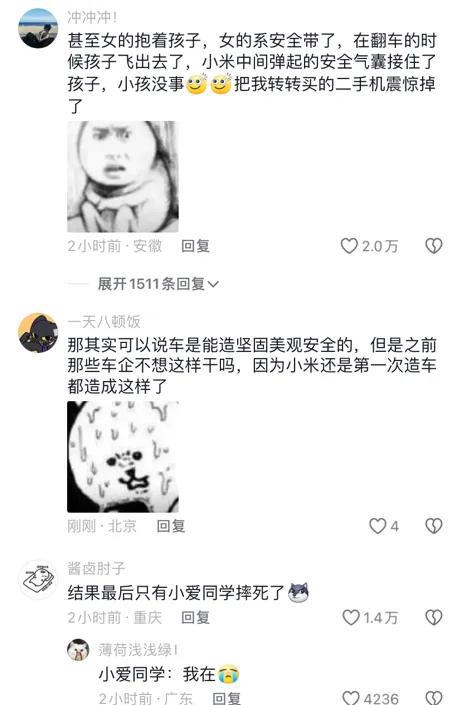
Task: Dislike the comment by 冲冲冲!
Action: [x=434, y=246]
